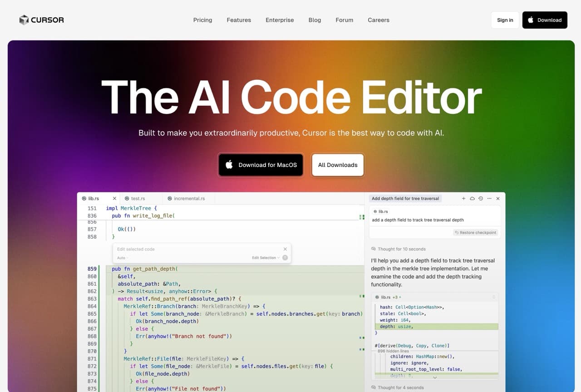581x392 pixels.
Task: Click the Rust file icon on incremental.rs tab
Action: pyautogui.click(x=170, y=198)
